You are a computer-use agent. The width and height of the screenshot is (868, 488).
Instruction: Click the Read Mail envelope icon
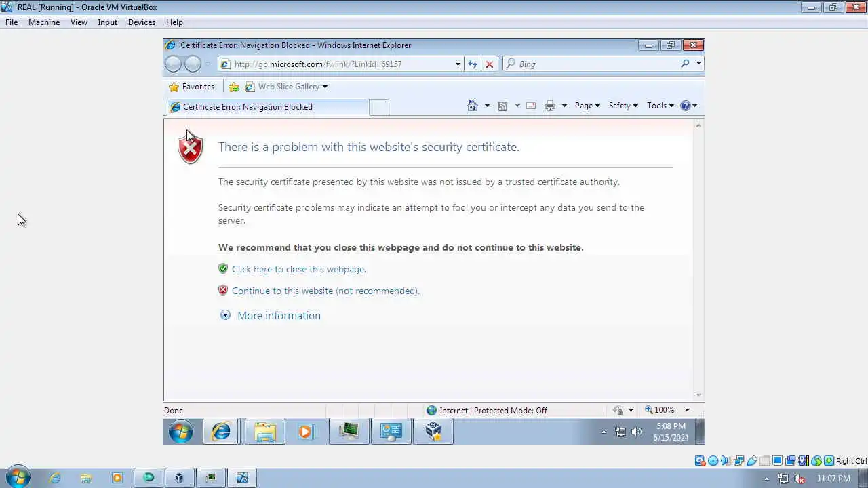tap(531, 106)
